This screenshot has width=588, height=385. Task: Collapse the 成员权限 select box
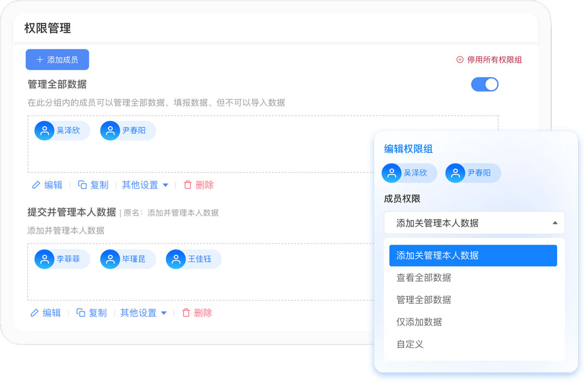(554, 223)
